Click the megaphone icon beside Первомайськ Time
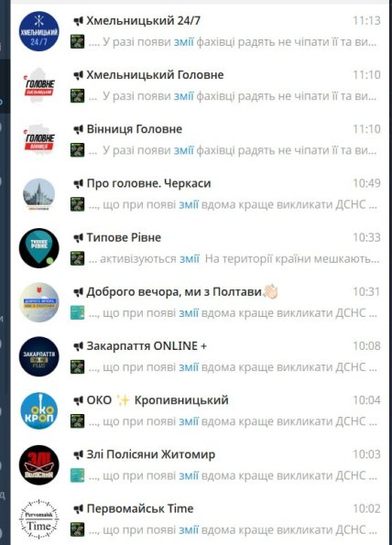 click(79, 509)
